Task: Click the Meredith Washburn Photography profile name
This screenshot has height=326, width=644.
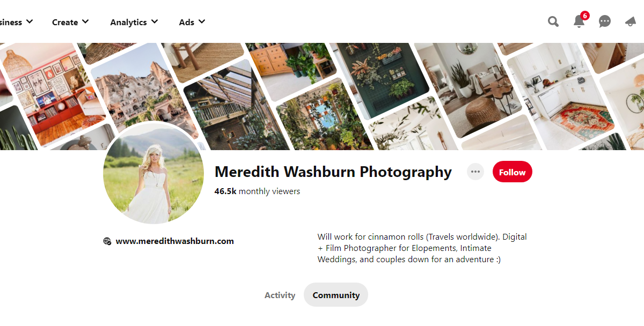Action: [333, 172]
